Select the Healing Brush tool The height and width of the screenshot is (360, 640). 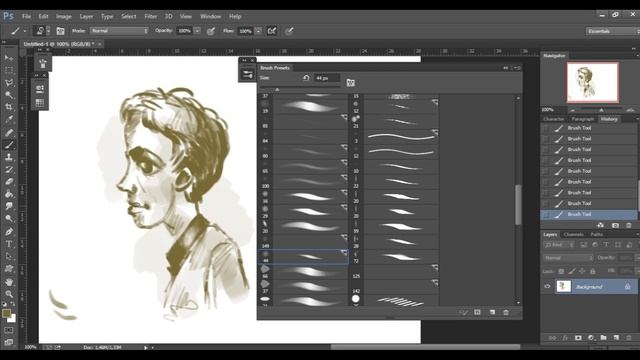point(9,132)
